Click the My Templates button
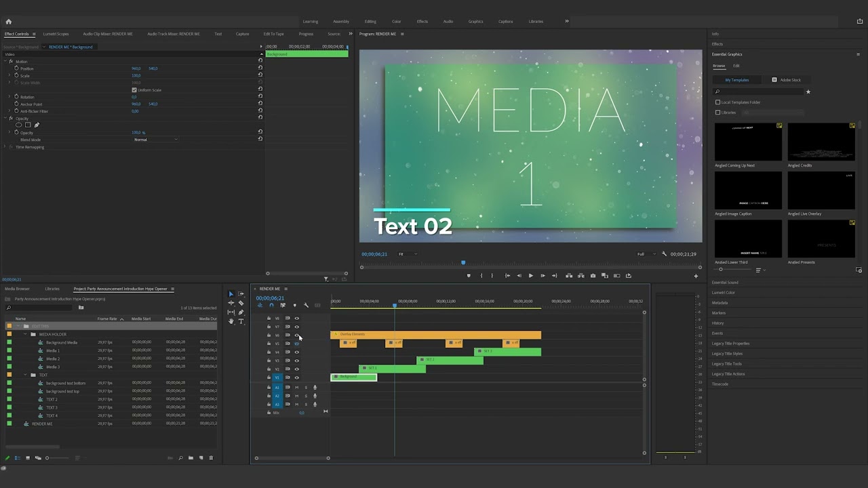 click(737, 80)
